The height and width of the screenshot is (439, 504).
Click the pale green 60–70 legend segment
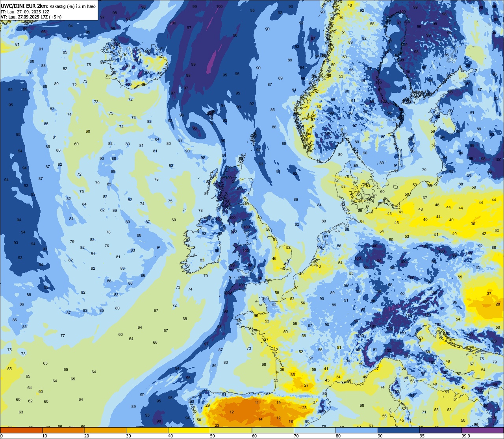point(273,430)
